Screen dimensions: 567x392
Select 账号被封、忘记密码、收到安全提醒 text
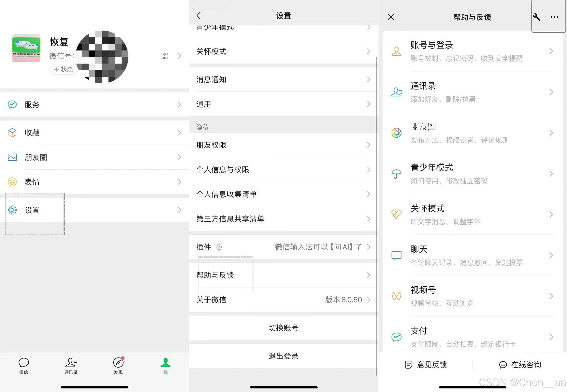tap(467, 59)
